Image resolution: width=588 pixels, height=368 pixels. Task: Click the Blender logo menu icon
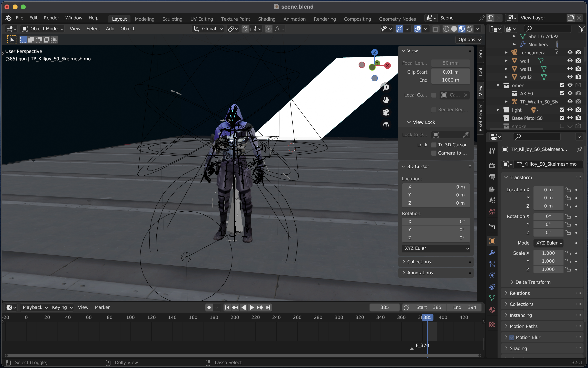point(8,18)
